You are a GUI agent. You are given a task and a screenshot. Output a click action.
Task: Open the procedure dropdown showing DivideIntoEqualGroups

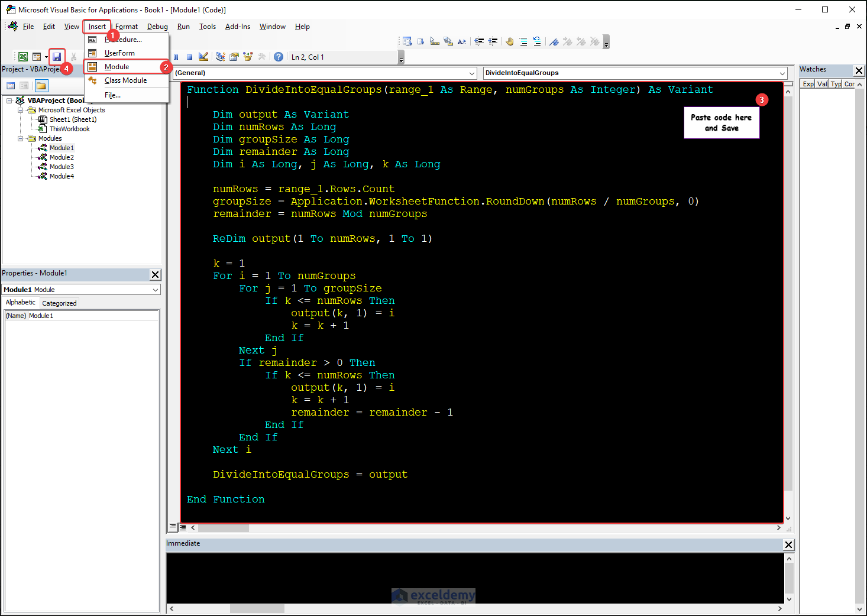pyautogui.click(x=782, y=73)
